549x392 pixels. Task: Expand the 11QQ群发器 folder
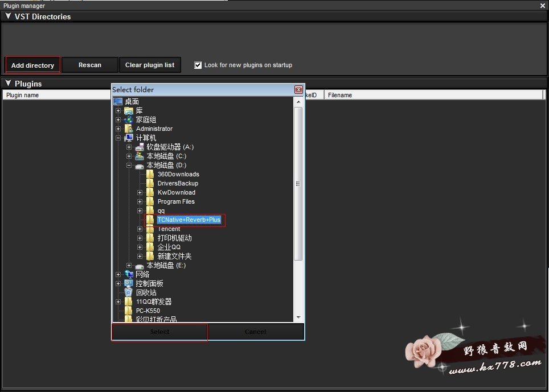click(118, 302)
